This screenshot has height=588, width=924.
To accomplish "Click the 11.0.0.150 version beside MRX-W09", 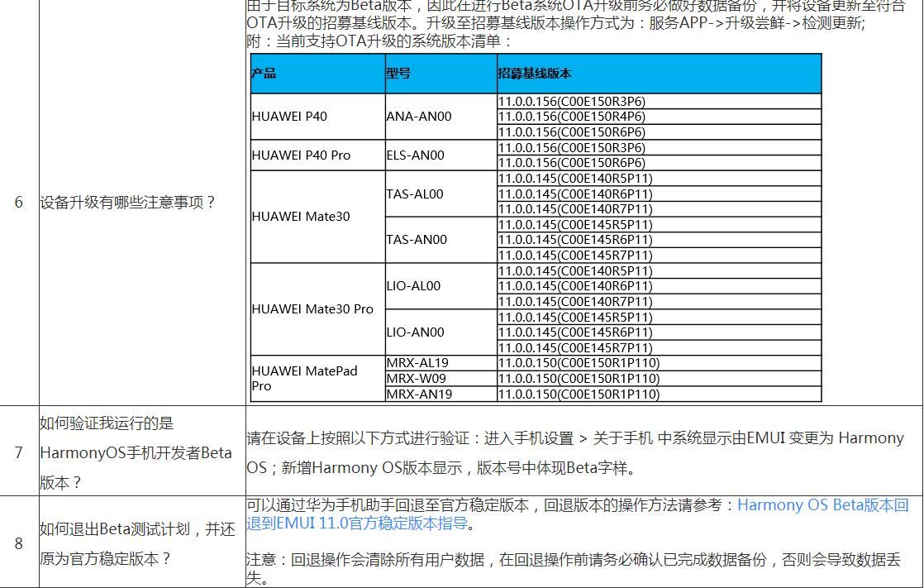I will click(x=659, y=378).
